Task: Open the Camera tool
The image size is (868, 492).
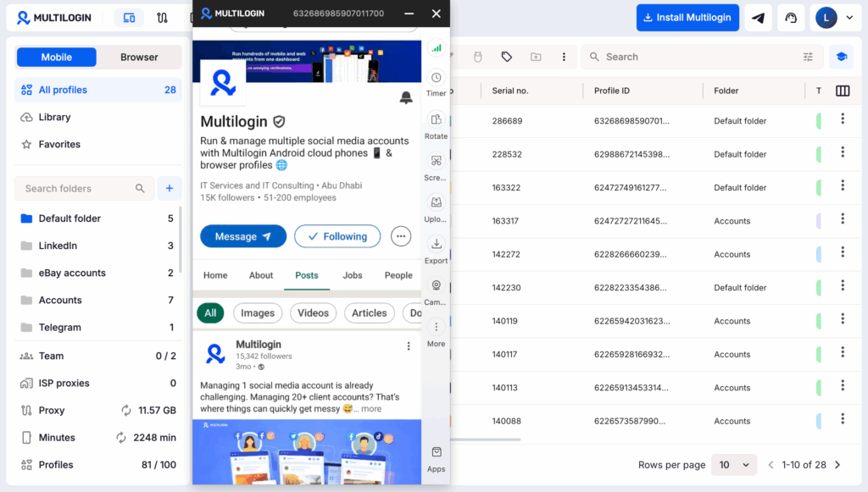Action: click(437, 285)
